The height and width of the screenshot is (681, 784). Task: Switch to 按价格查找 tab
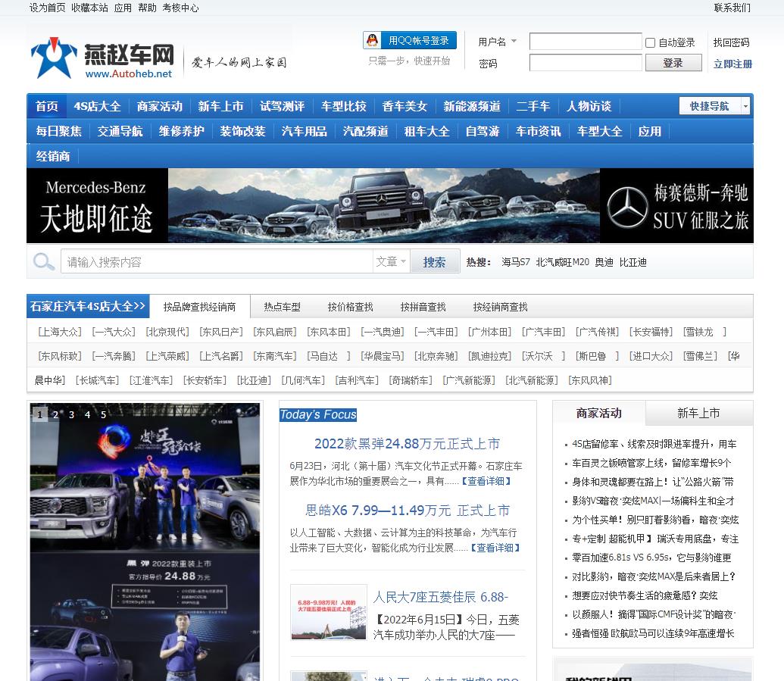tap(350, 307)
